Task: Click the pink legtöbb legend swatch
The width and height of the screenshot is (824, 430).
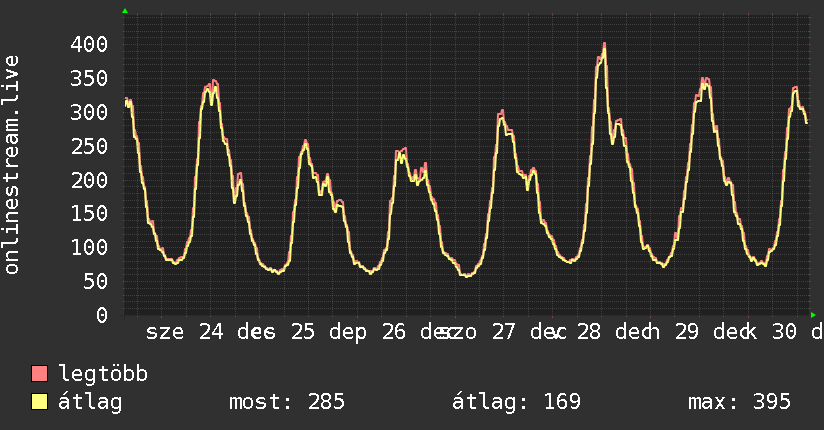Action: (x=39, y=373)
